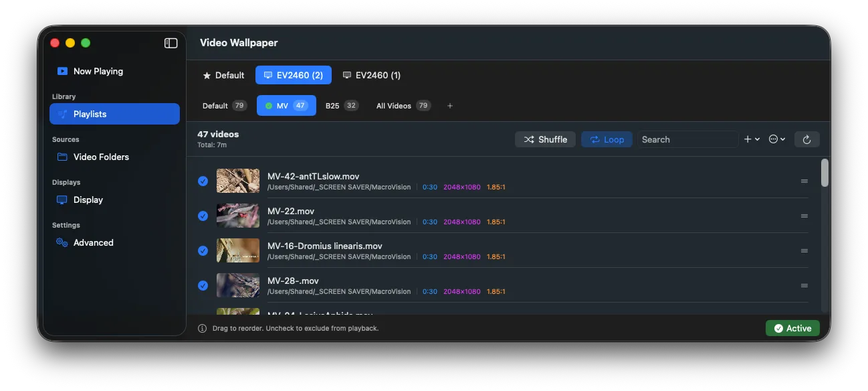Add a new playlist with plus tab
Image resolution: width=868 pixels, height=391 pixels.
point(450,106)
